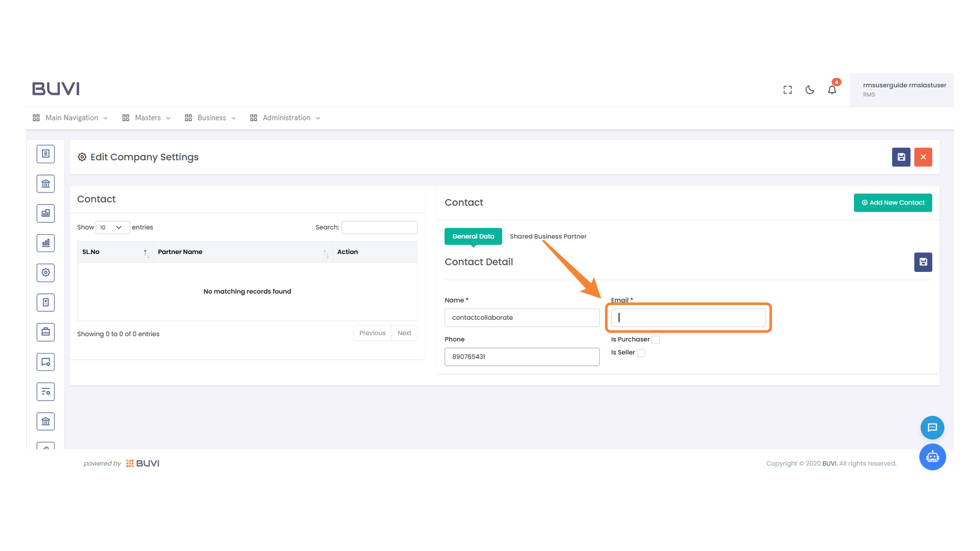The image size is (980, 551).
Task: Toggle dark mode with the moon icon
Action: click(x=810, y=89)
